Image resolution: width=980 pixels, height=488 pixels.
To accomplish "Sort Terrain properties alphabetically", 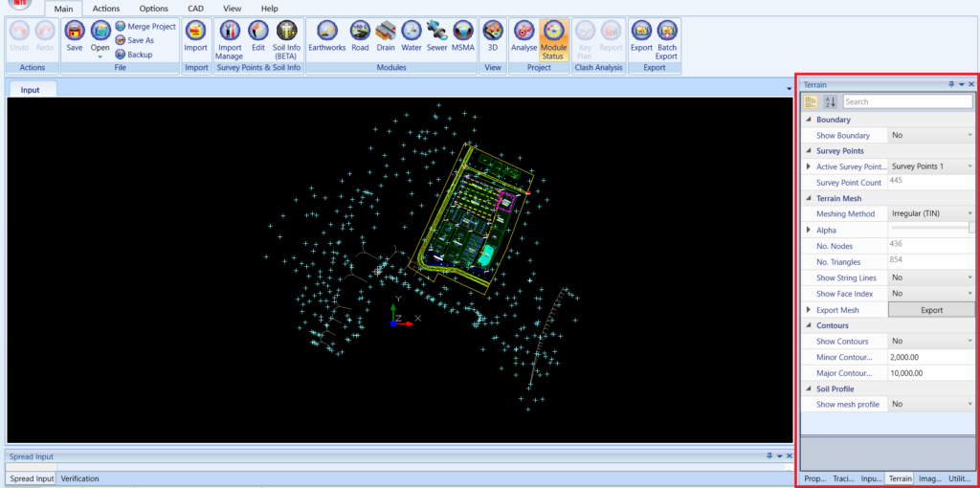I will tap(830, 101).
